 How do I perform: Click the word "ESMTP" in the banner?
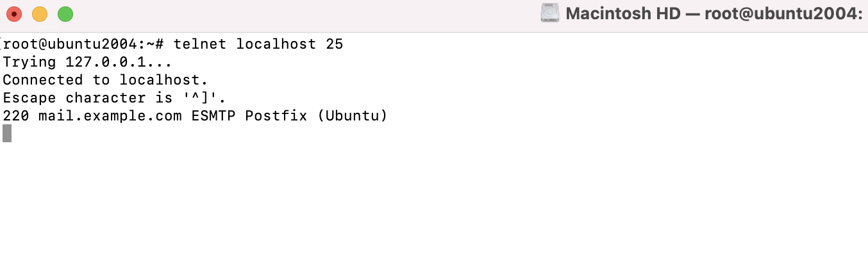click(x=213, y=116)
